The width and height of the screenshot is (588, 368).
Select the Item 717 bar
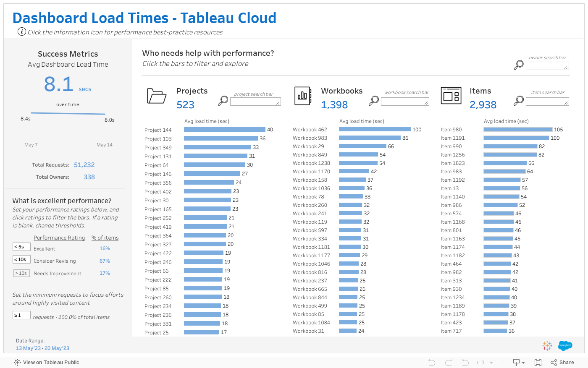(496, 331)
